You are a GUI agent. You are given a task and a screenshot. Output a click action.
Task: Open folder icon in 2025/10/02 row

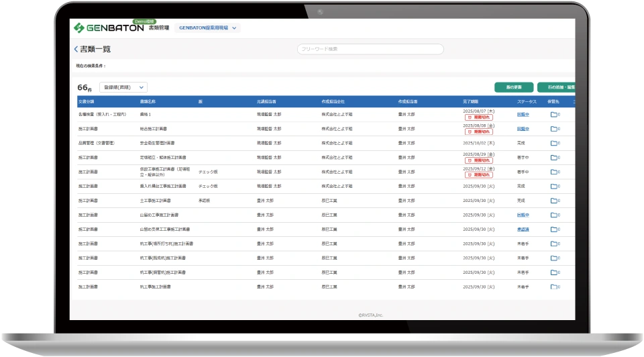coord(554,144)
